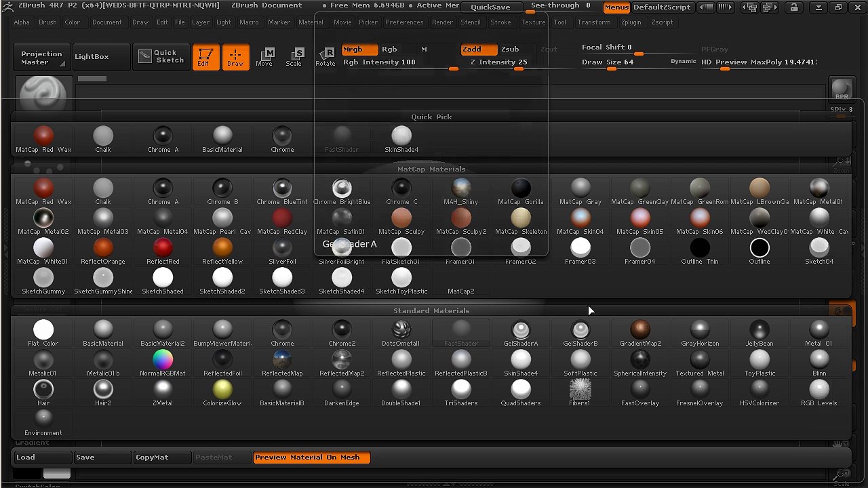Toggle Preview Material On Mesh
The width and height of the screenshot is (868, 488).
click(311, 457)
